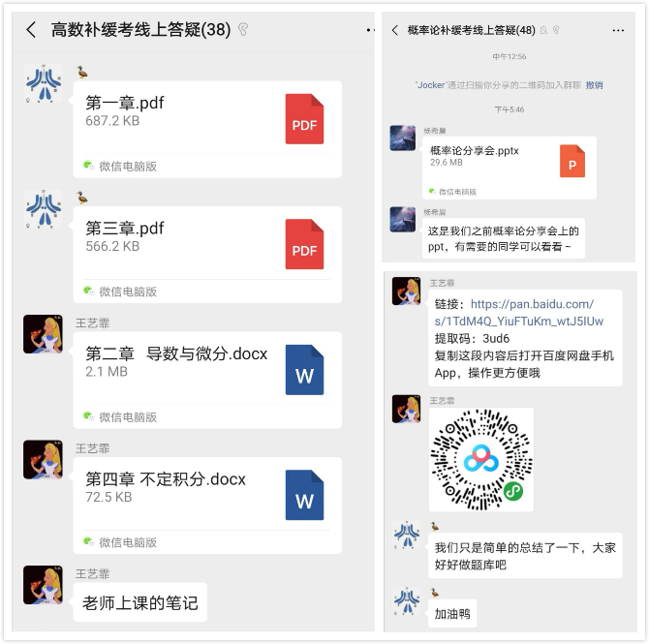Open the 第三章.pdf file message
The width and height of the screenshot is (649, 644).
click(207, 255)
